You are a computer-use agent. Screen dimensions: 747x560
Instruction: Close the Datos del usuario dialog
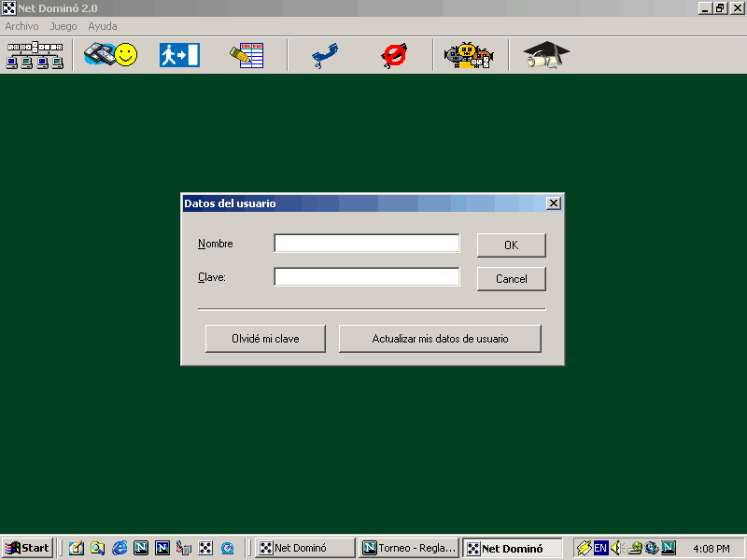(x=553, y=203)
